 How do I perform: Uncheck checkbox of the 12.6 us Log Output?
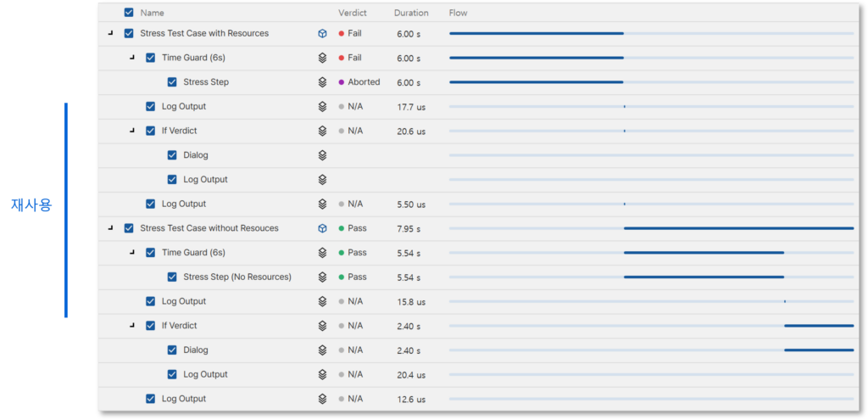pos(151,399)
